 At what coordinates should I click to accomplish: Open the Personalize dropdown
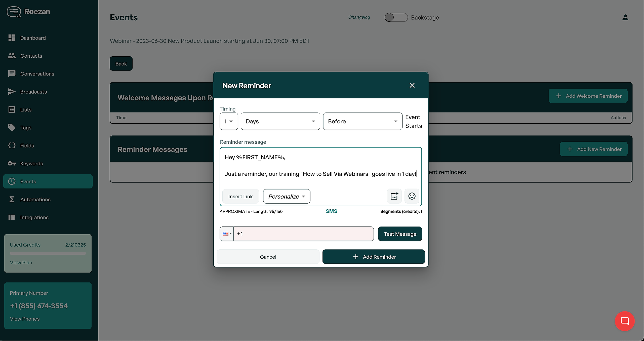287,196
